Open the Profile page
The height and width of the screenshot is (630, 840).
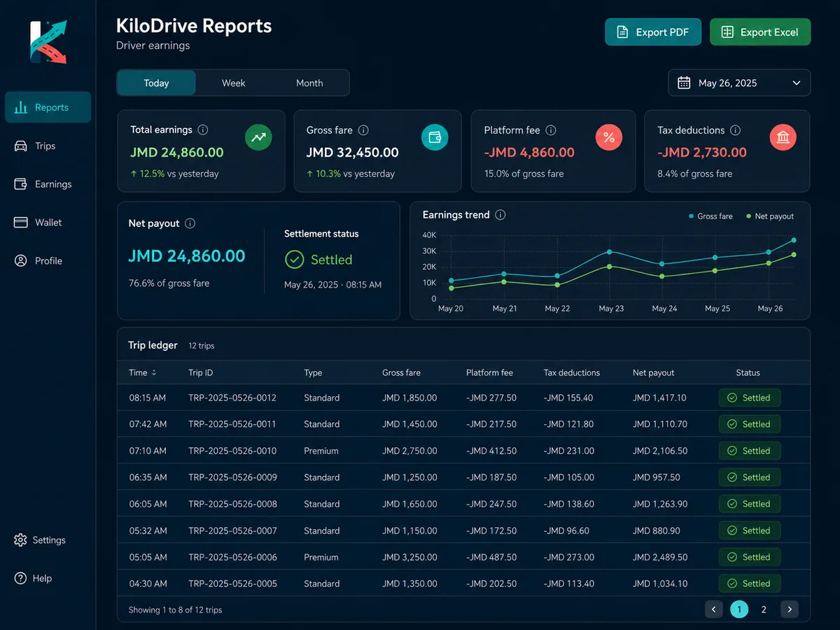coord(38,260)
